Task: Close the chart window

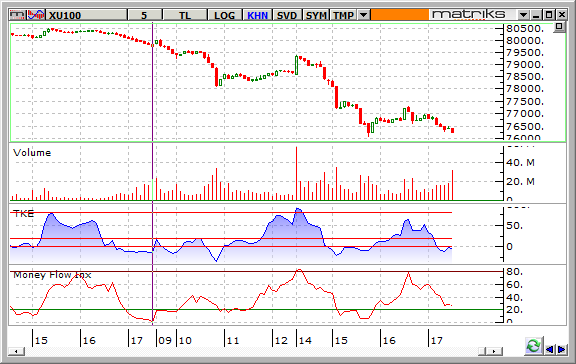Action: pyautogui.click(x=562, y=15)
